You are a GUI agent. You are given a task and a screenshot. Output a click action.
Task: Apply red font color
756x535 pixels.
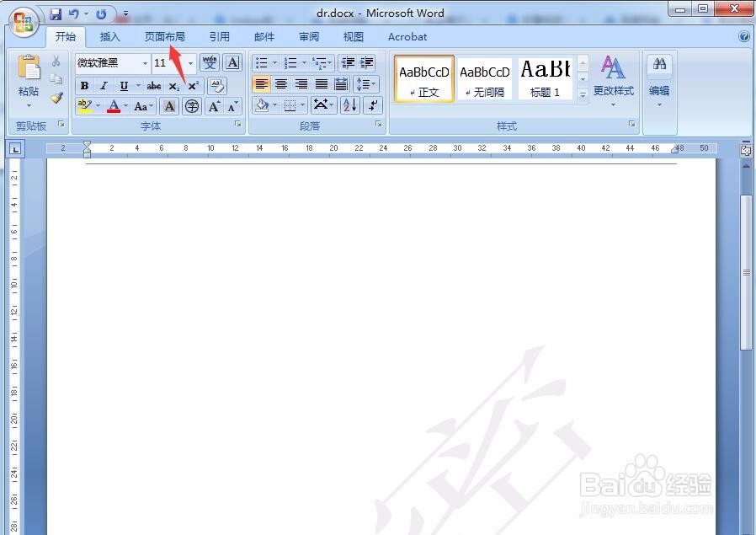point(114,105)
